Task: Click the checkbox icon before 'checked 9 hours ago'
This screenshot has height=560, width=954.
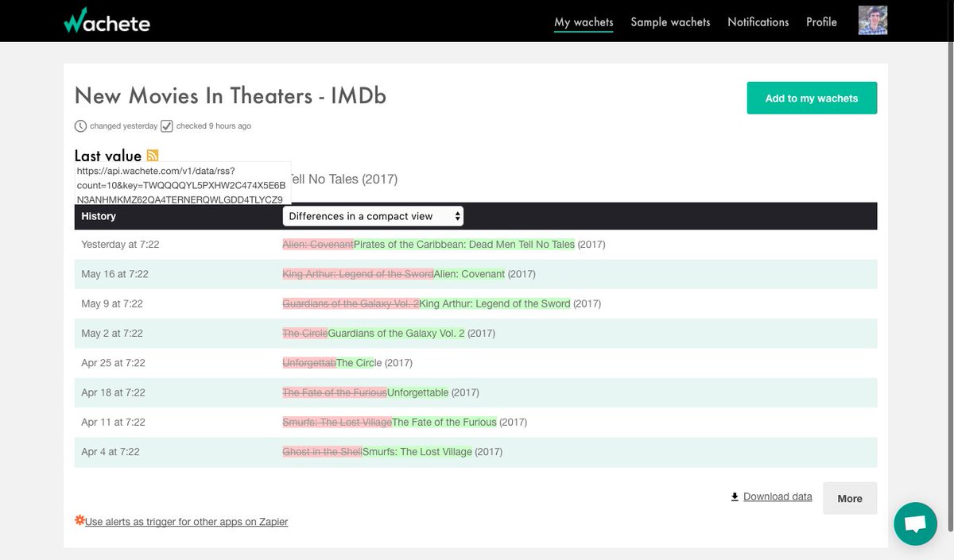Action: click(167, 126)
